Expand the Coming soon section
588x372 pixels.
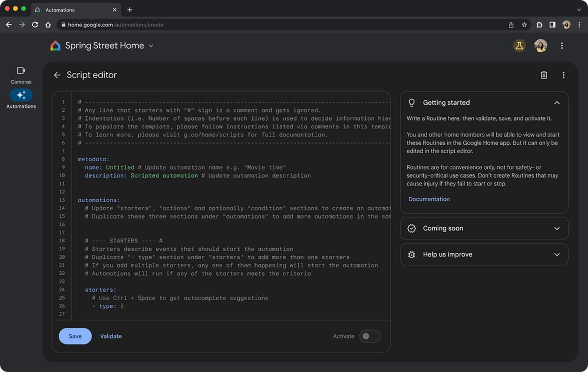pos(557,228)
